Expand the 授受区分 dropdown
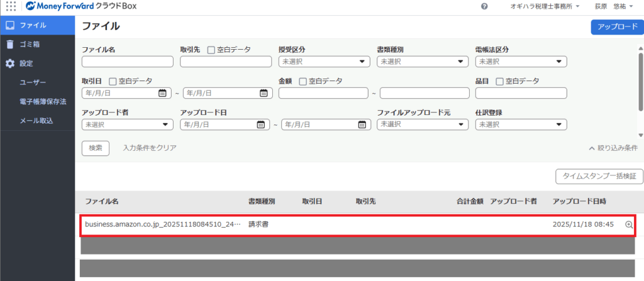The height and width of the screenshot is (281, 644). point(324,62)
